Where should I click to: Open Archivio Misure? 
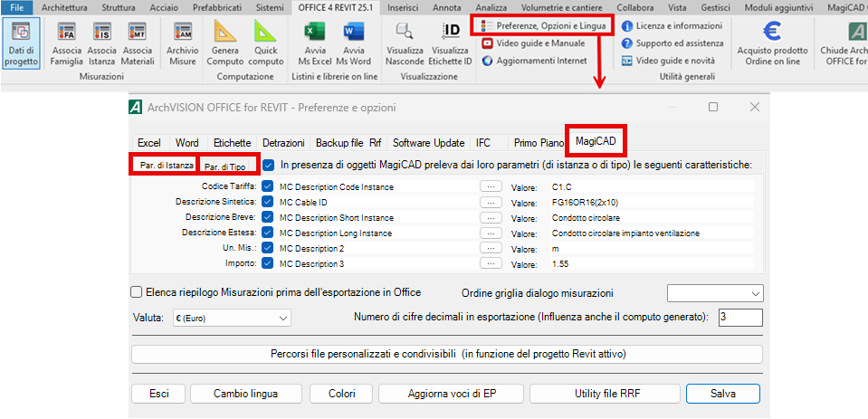[x=182, y=43]
